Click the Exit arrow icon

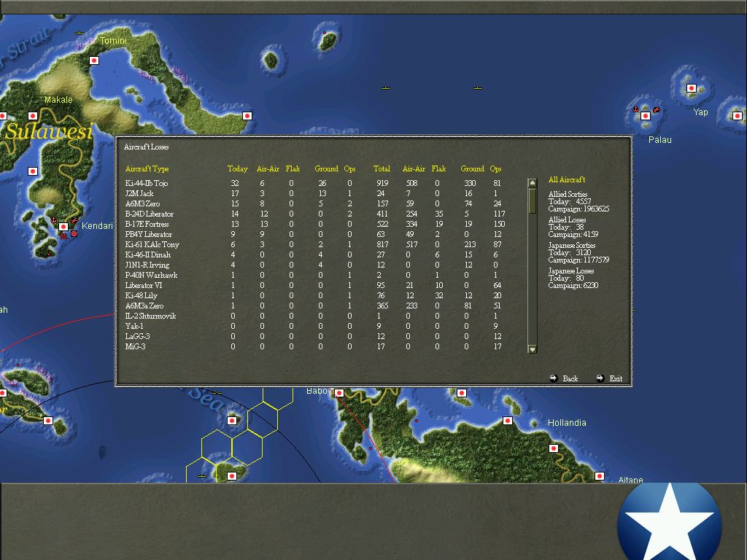[x=600, y=378]
